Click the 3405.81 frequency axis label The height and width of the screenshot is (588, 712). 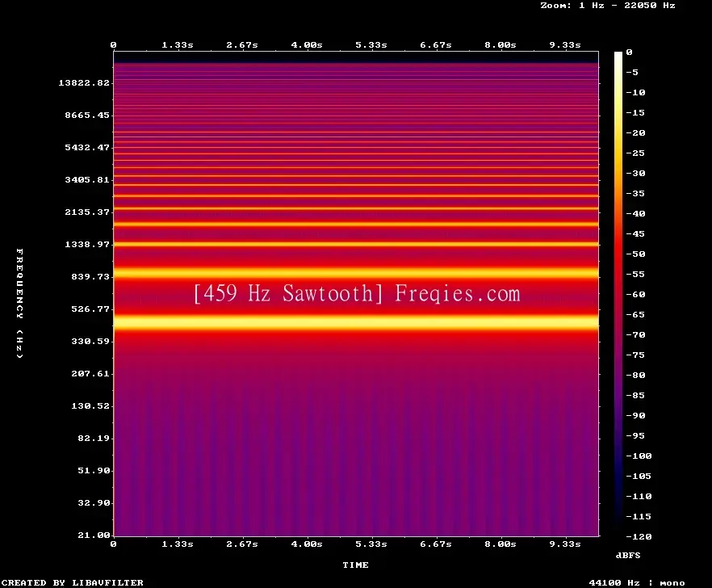point(87,179)
